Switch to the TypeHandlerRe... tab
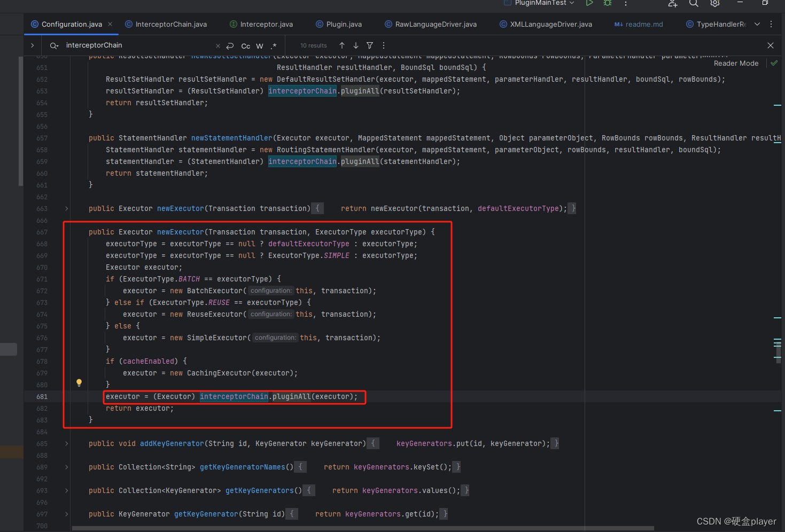This screenshot has height=532, width=785. coord(716,24)
